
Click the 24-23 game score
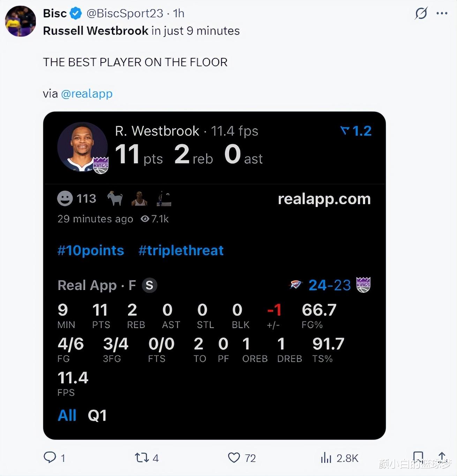point(329,285)
